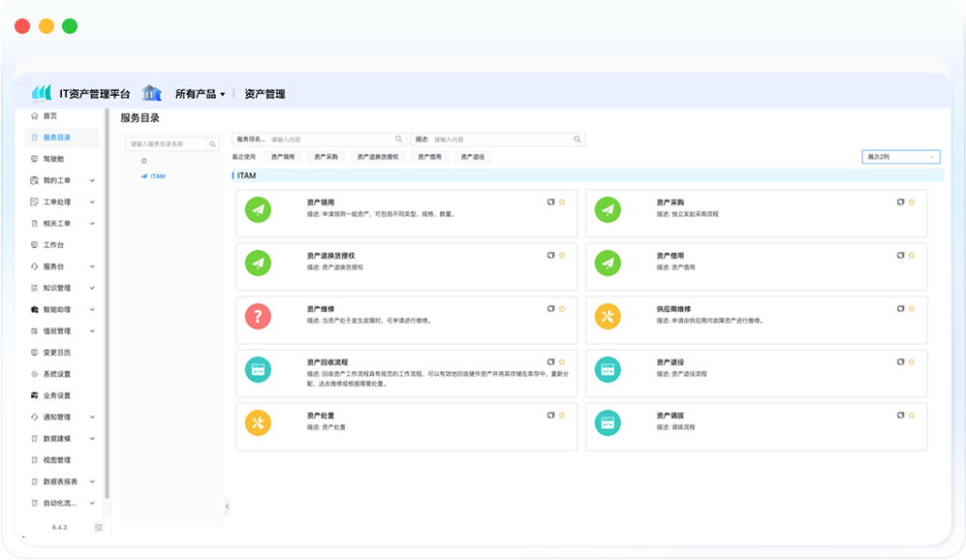966x560 pixels.
Task: Star the 资产处置 service card
Action: click(562, 415)
